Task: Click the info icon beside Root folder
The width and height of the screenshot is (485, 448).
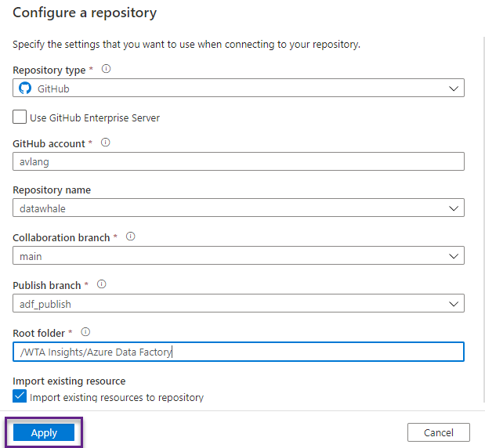Action: pyautogui.click(x=86, y=332)
